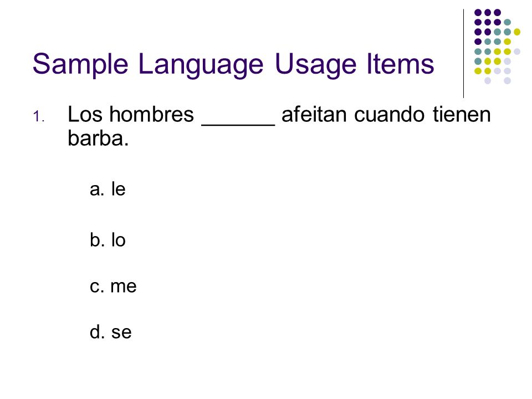Click the word 'afeitan' in the question
Viewport: 532px width, 399px height.
315,114
